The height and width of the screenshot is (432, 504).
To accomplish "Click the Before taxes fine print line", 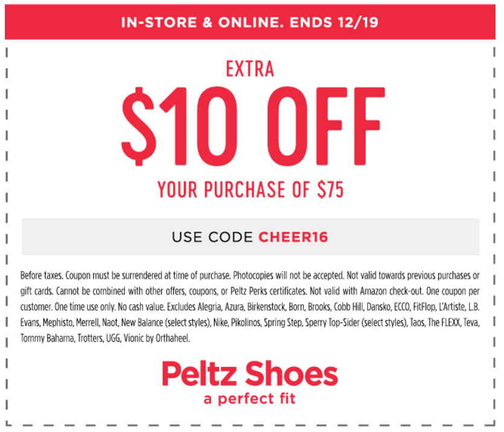I will click(250, 276).
